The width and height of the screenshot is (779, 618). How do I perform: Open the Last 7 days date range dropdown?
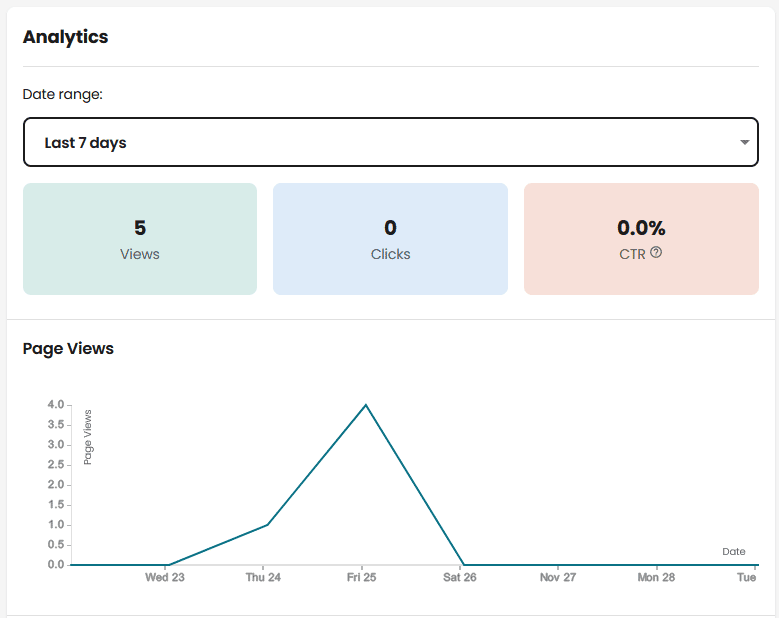point(390,142)
